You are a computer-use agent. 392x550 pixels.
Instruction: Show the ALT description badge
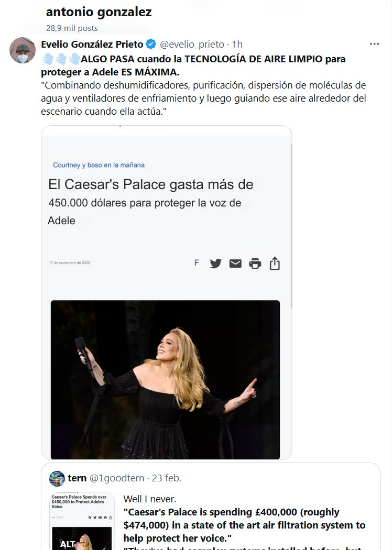click(x=68, y=544)
